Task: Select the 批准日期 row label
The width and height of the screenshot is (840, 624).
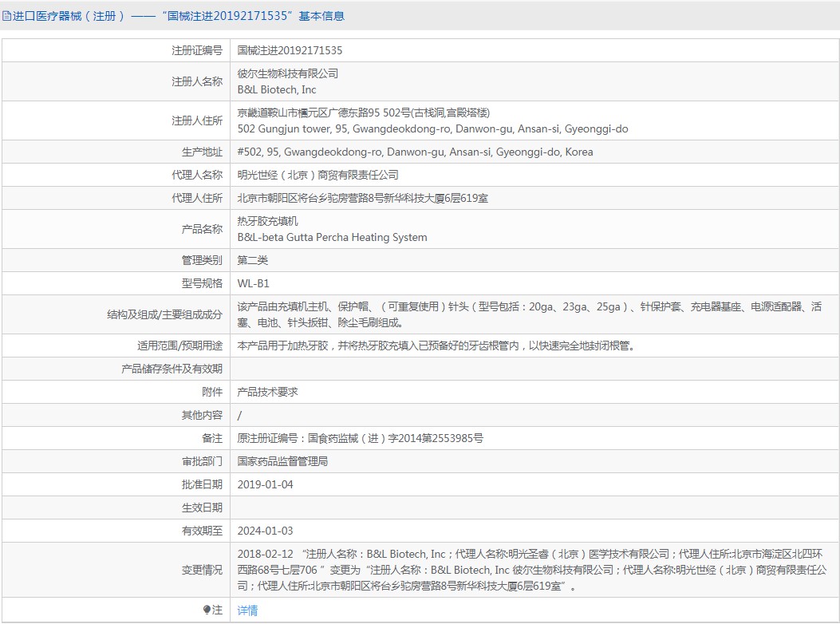Action: click(202, 484)
